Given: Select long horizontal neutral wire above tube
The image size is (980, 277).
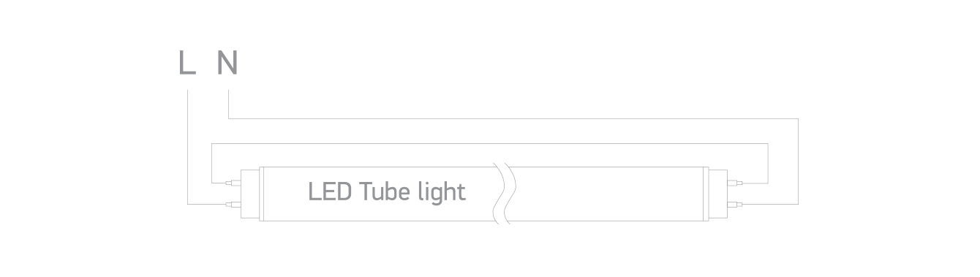Looking at the screenshot, I should tap(513, 118).
